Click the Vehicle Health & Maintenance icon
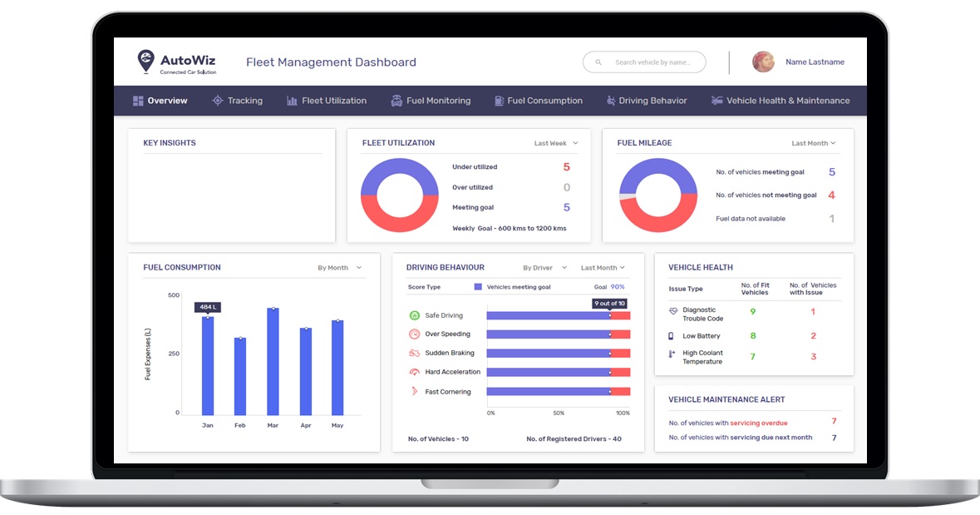 tap(717, 100)
